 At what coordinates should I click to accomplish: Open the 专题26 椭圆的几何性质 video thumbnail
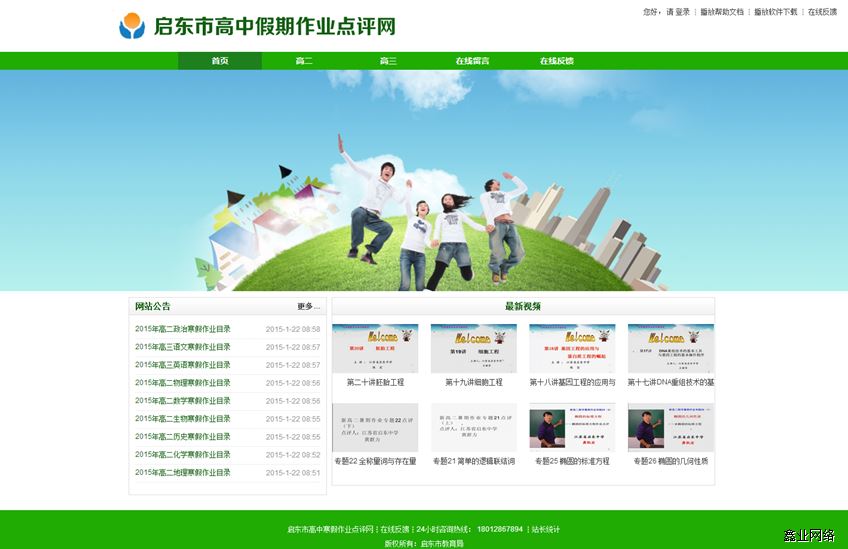(671, 427)
